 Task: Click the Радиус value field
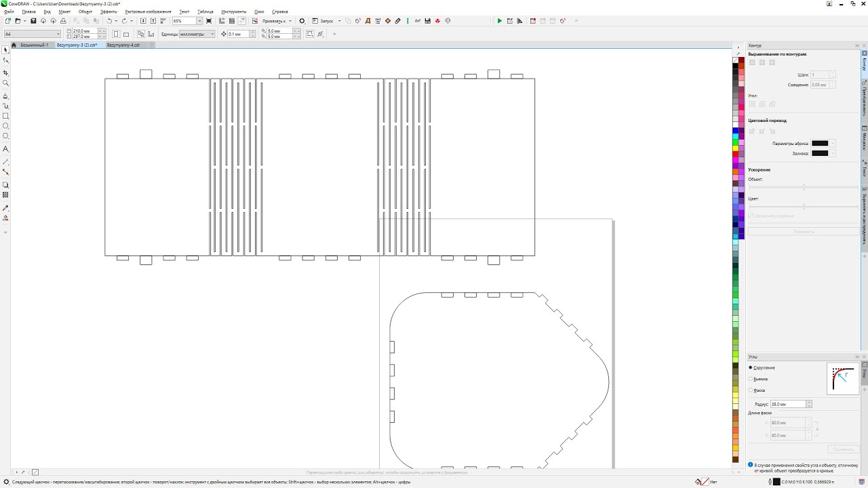click(x=787, y=404)
